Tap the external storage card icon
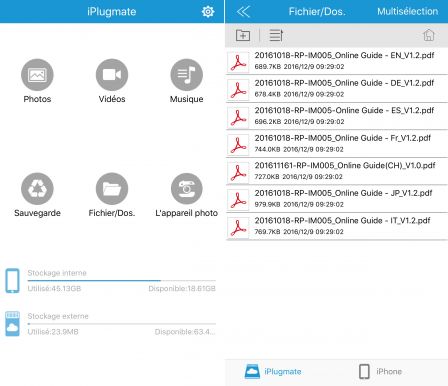Screen dimensions: 448x386 pyautogui.click(x=13, y=324)
